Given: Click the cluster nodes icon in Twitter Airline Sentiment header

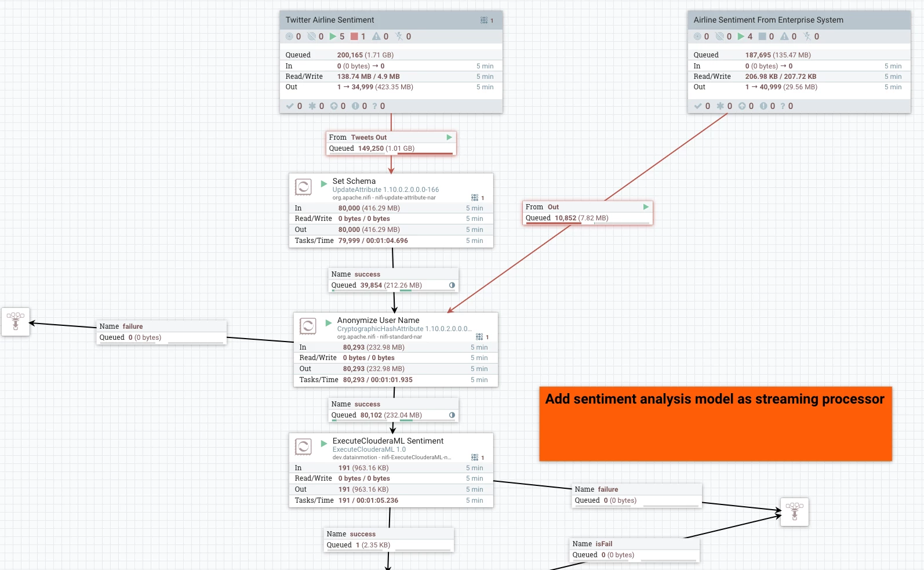Looking at the screenshot, I should pos(484,20).
